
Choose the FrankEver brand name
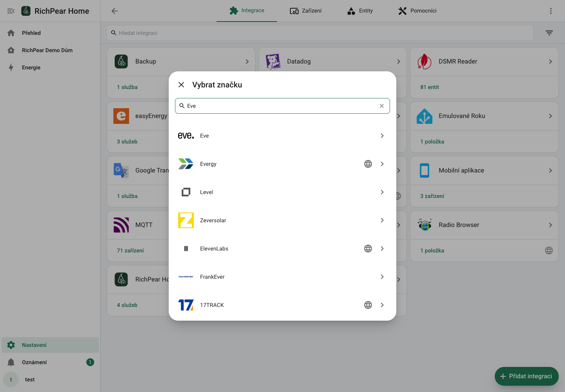(x=212, y=277)
